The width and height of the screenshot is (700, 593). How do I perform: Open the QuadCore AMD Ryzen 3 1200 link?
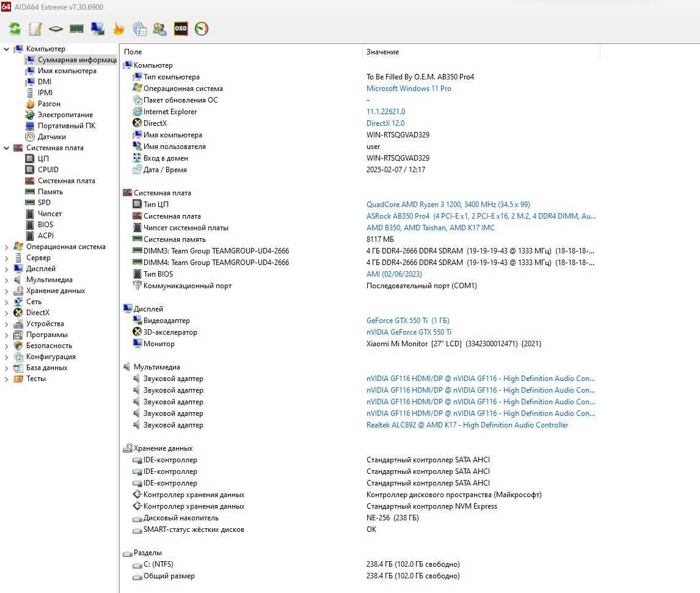[x=448, y=205]
